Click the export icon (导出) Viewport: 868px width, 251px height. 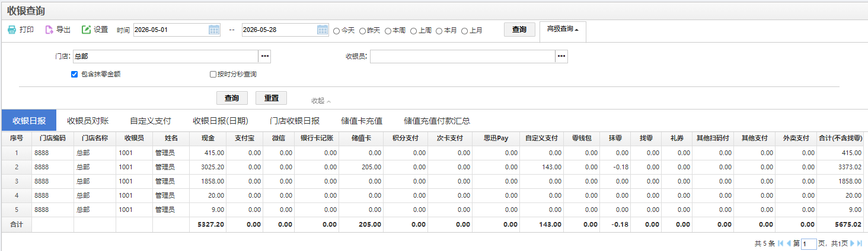(49, 30)
